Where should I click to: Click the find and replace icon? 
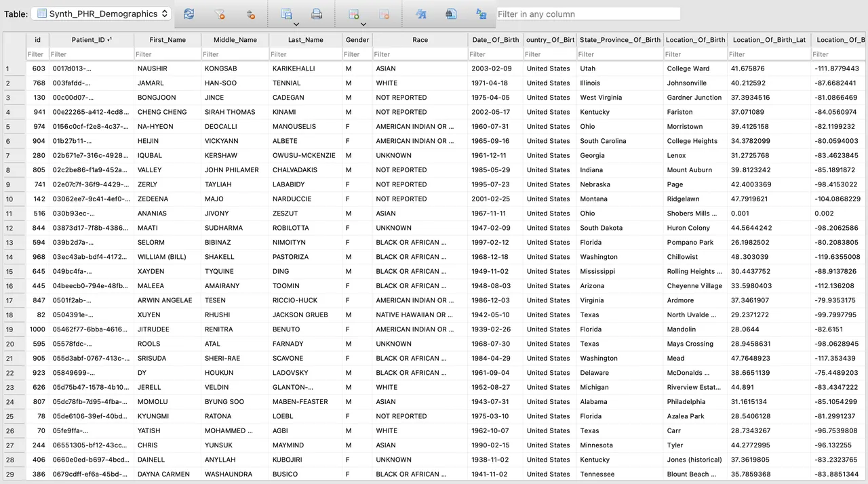click(x=481, y=14)
